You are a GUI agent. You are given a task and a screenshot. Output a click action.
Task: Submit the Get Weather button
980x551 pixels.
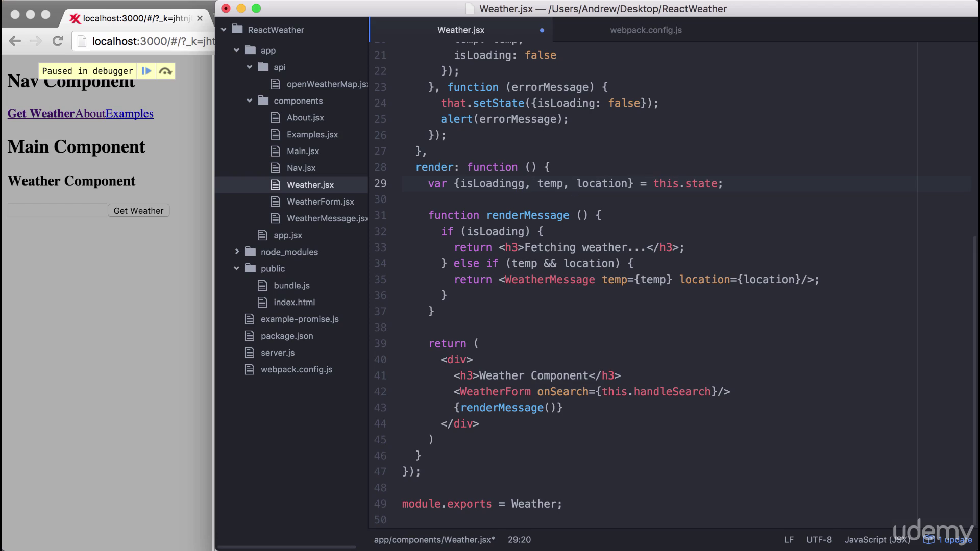[138, 211]
